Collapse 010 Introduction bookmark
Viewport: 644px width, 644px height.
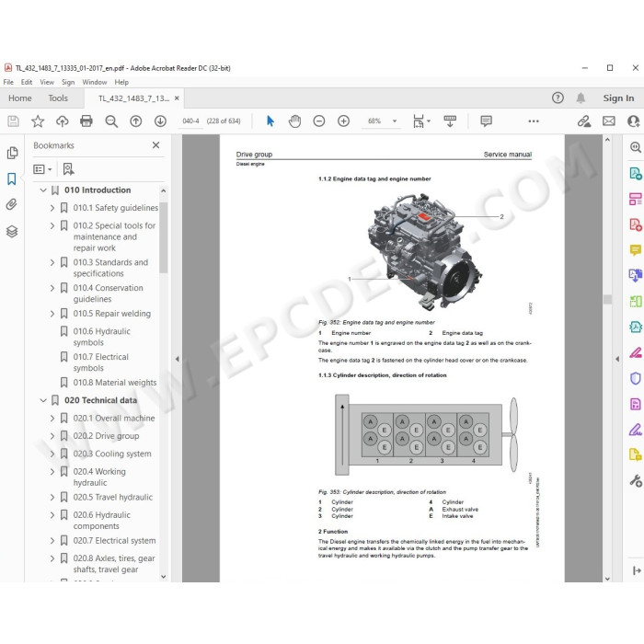43,190
